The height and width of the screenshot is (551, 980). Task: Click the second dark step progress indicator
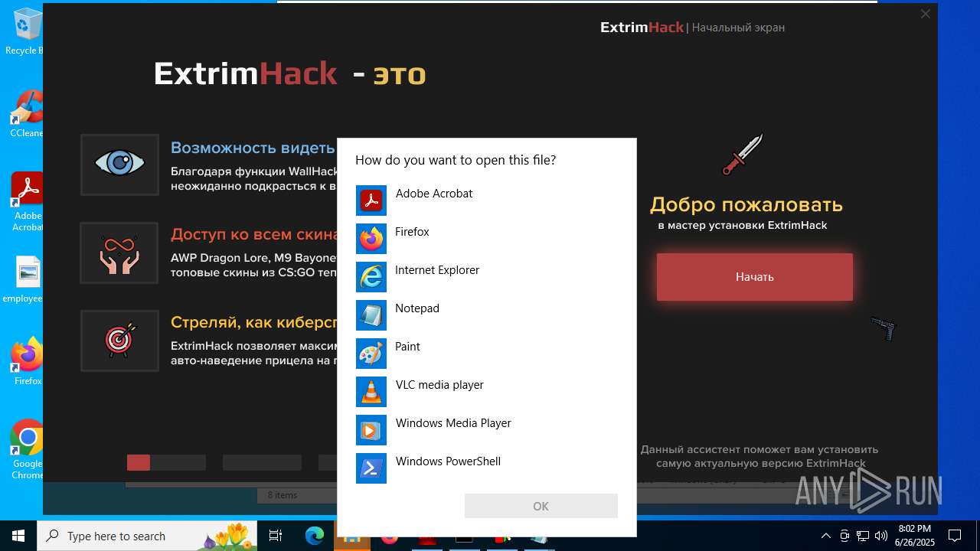click(262, 462)
